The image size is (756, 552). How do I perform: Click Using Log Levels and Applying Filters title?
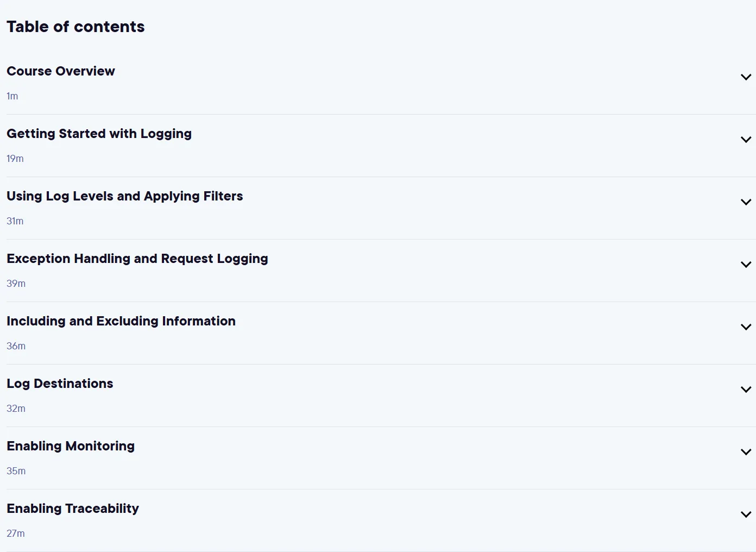click(x=125, y=197)
